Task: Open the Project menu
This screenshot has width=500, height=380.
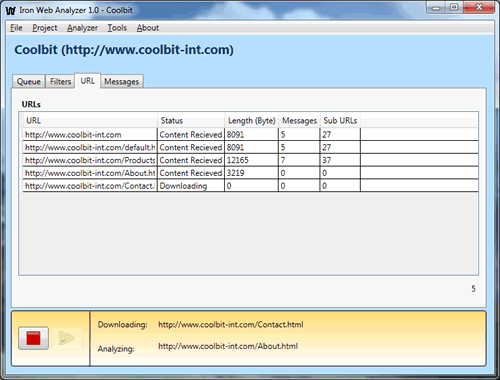Action: [x=45, y=28]
